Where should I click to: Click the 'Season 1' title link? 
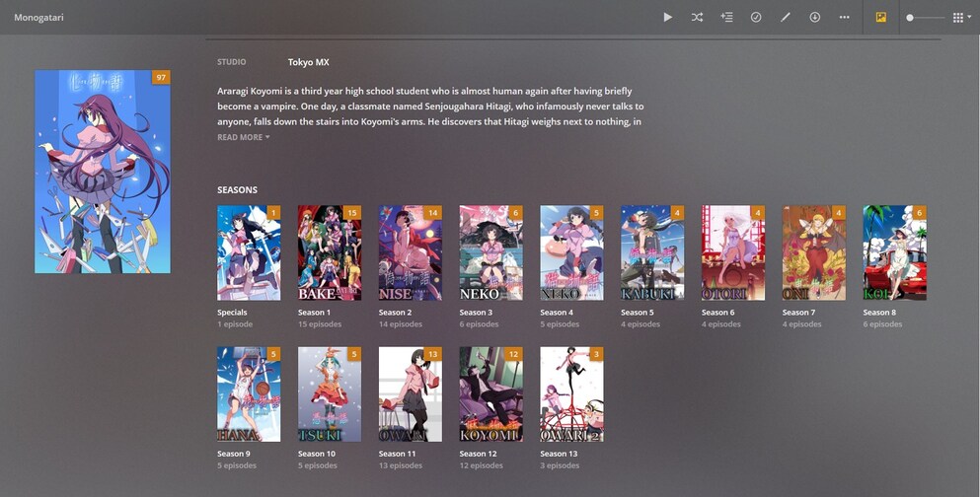tap(315, 313)
